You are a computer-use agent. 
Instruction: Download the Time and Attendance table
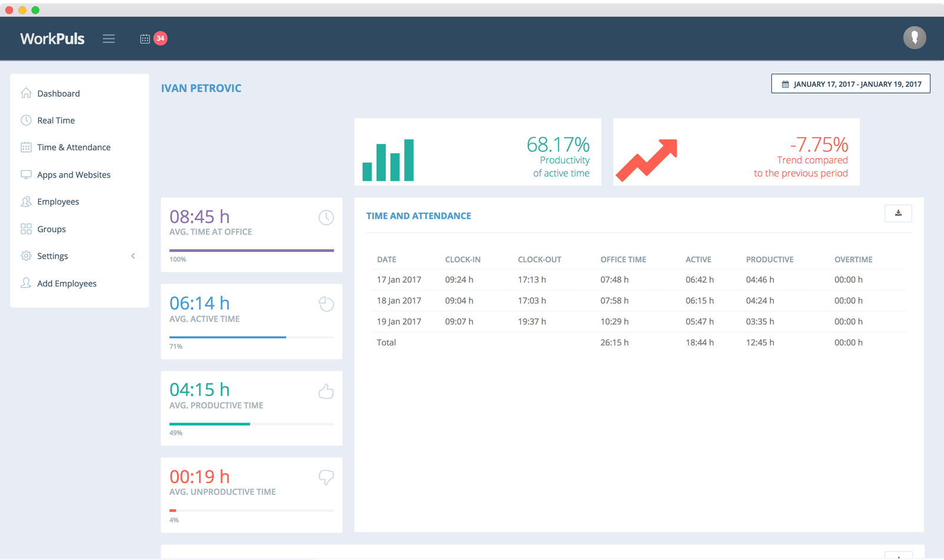pos(898,213)
